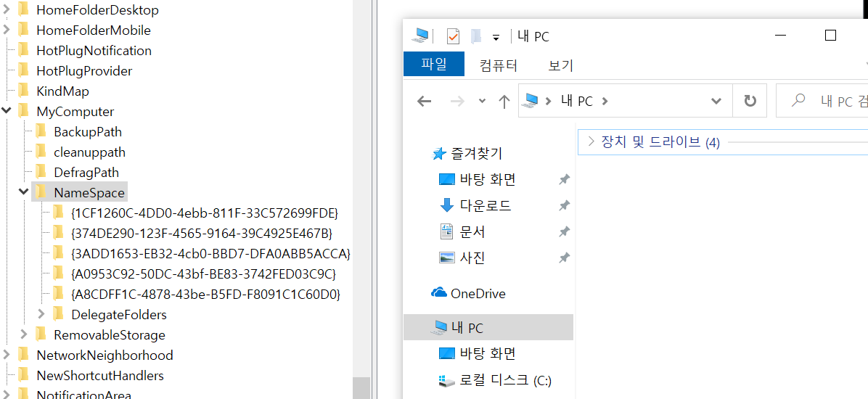This screenshot has height=399, width=868.
Task: Click the NameSpace folder icon
Action: tap(41, 192)
